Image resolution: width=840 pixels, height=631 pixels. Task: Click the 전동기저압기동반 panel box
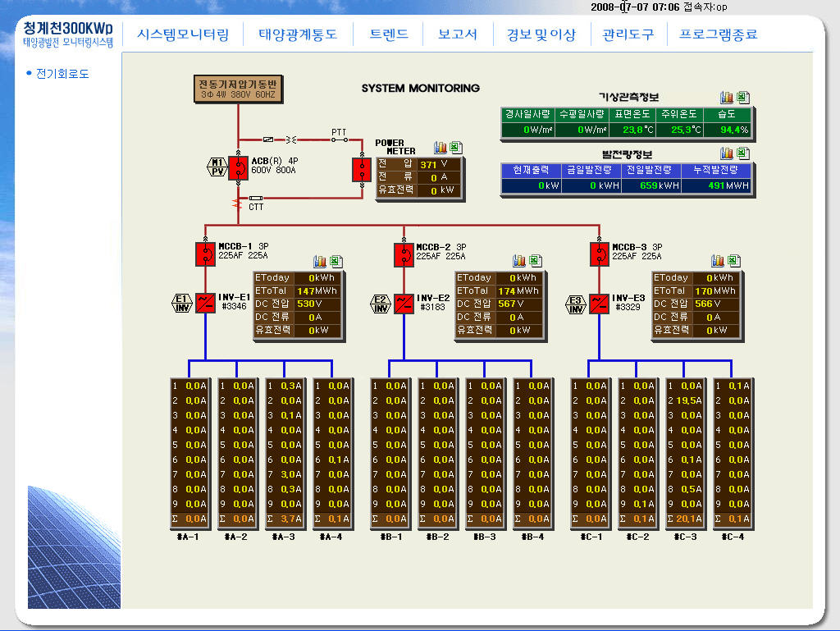[x=238, y=89]
